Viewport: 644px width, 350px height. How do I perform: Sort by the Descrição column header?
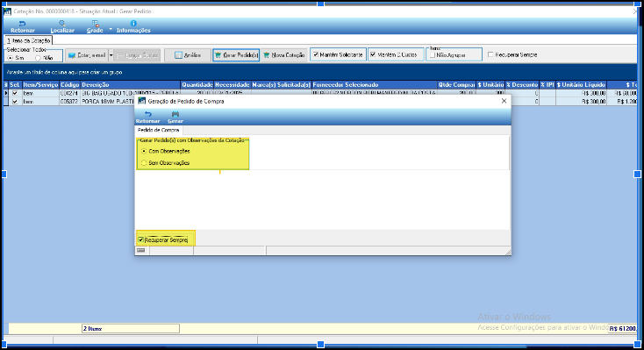(x=130, y=84)
